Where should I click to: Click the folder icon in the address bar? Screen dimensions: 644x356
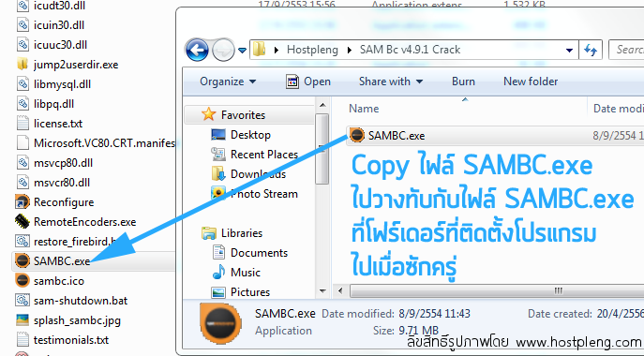259,50
